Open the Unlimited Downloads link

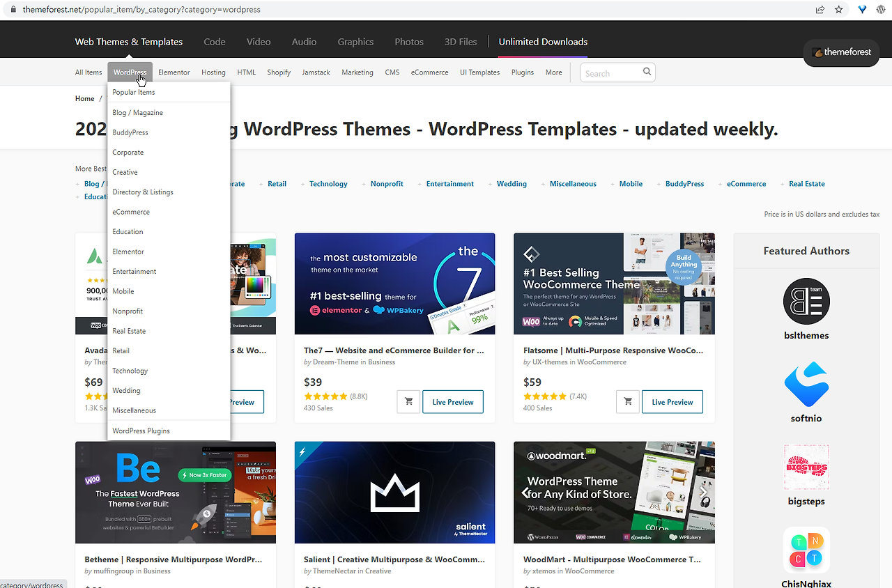coord(543,42)
